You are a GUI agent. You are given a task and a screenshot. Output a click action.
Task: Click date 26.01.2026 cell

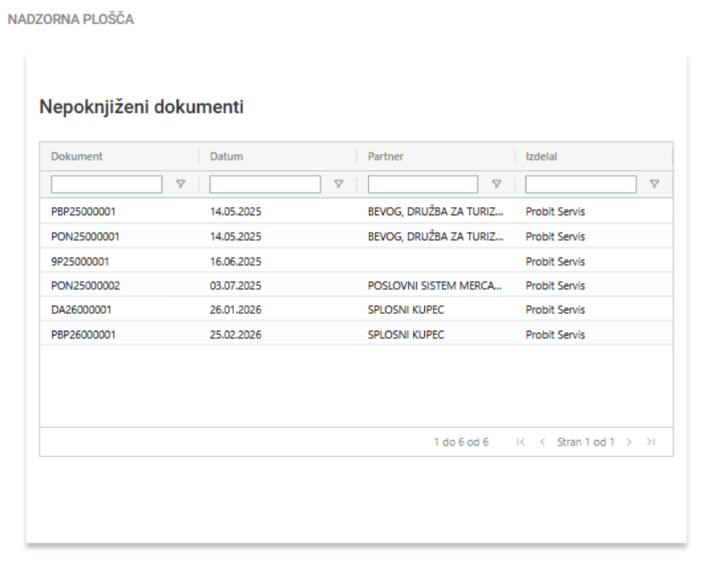pos(235,310)
